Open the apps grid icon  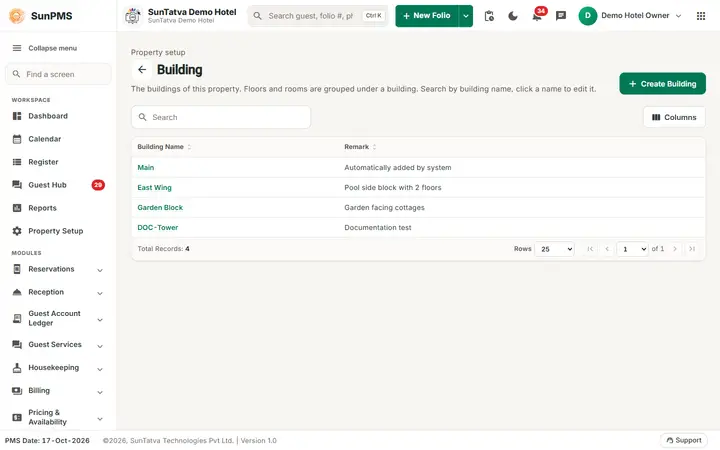click(701, 16)
